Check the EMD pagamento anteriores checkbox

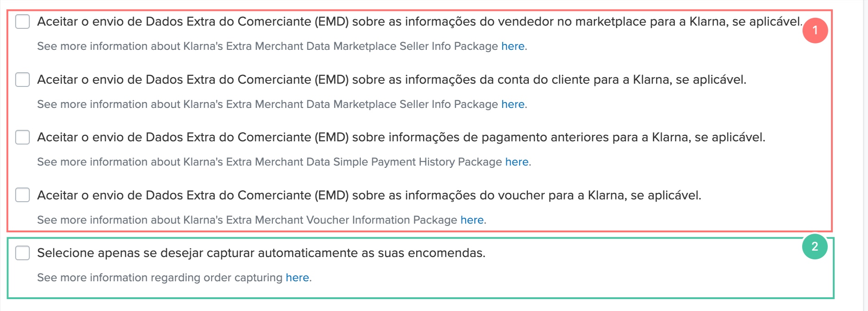(22, 137)
